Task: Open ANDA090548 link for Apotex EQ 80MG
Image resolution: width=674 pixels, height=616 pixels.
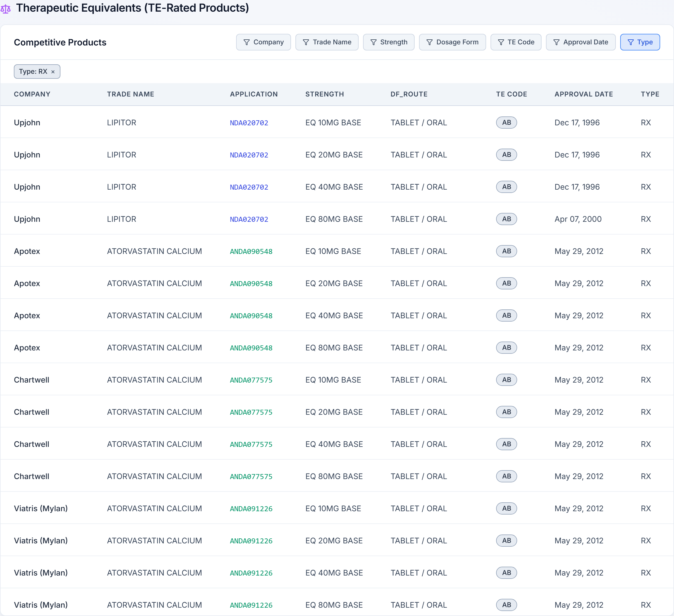Action: tap(251, 348)
